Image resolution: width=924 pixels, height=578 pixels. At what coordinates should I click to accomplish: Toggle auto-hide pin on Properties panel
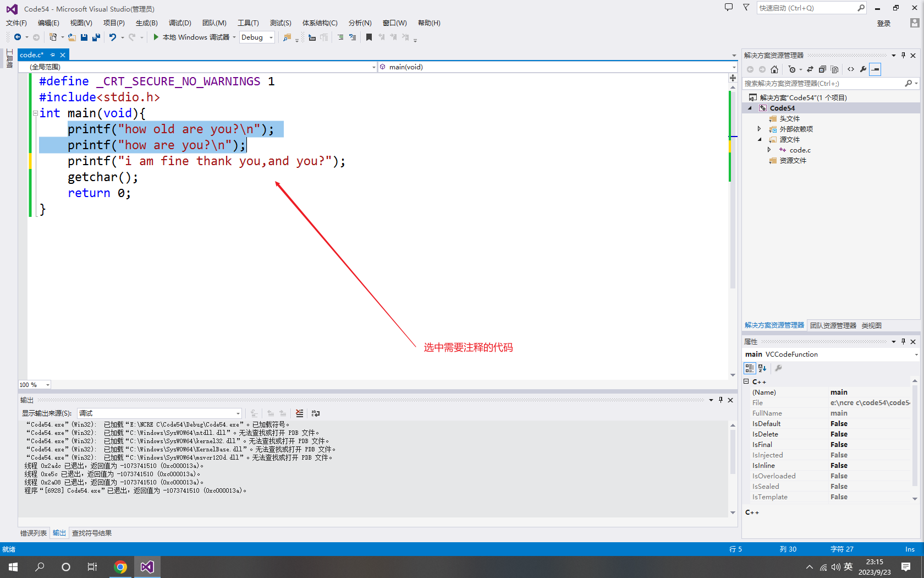903,341
